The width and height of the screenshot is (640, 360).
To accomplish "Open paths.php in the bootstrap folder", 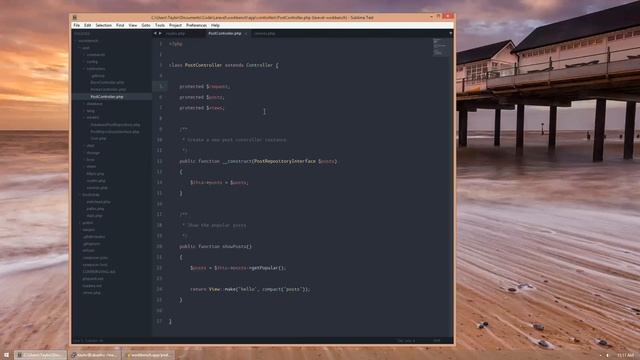I will point(95,209).
